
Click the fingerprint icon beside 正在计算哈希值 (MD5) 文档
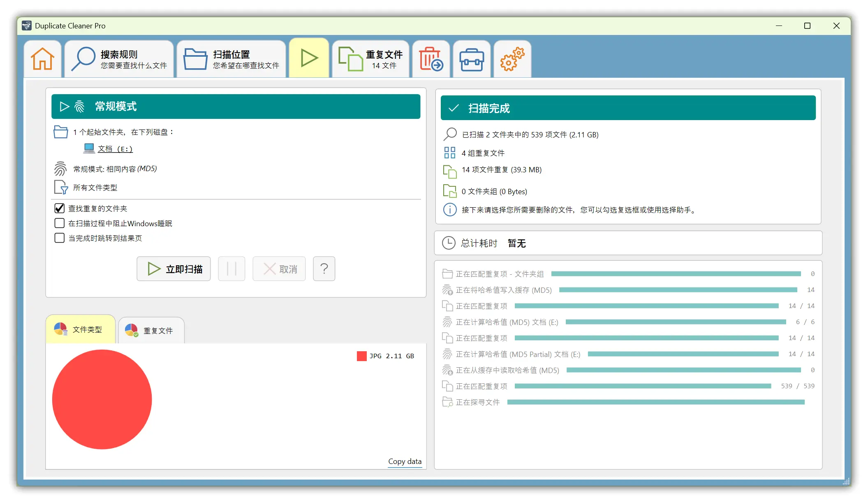click(447, 322)
